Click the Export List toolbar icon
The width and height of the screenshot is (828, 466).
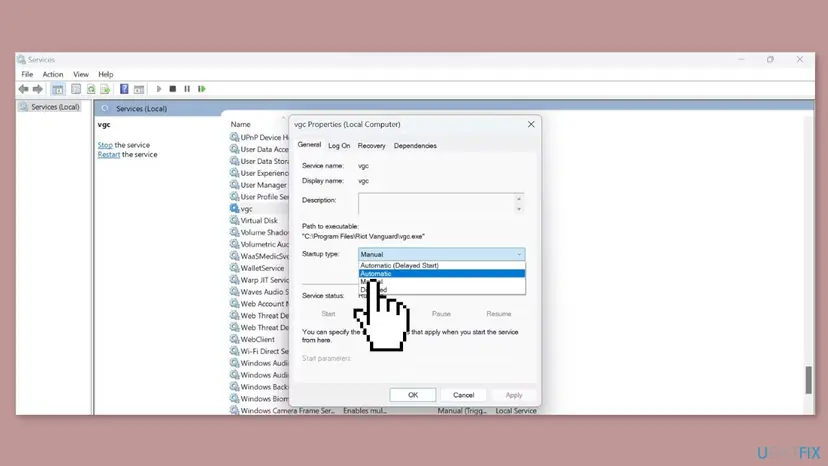pos(105,89)
